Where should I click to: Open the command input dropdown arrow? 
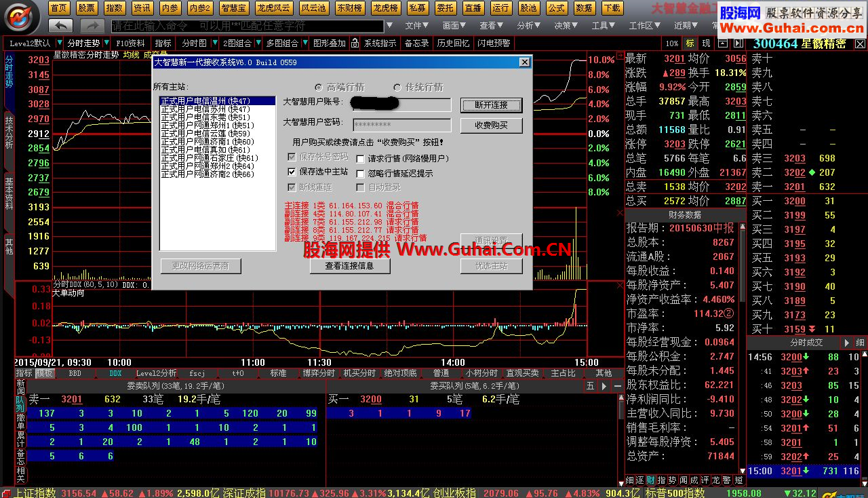pos(389,26)
